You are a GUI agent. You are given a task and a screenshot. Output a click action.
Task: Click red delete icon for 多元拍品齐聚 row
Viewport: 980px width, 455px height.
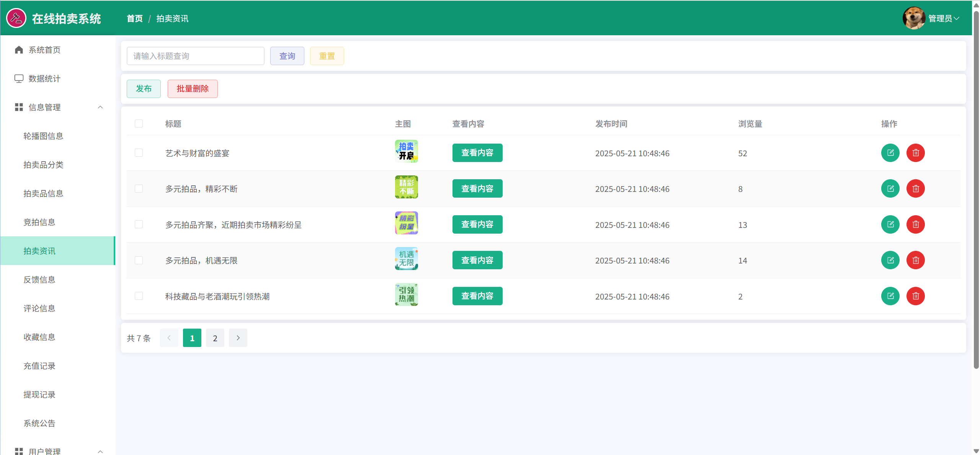(915, 224)
